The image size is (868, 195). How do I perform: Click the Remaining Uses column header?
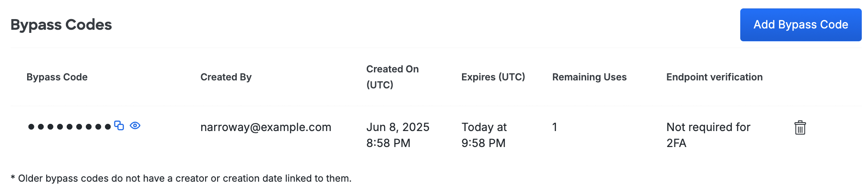[589, 77]
